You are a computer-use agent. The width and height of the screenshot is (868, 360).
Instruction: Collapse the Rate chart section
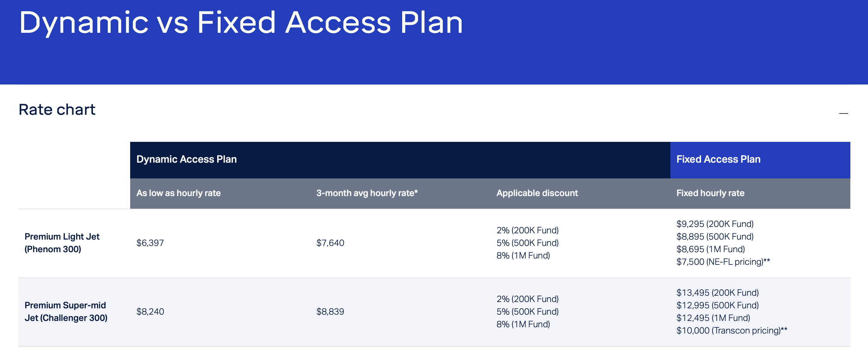pyautogui.click(x=844, y=114)
